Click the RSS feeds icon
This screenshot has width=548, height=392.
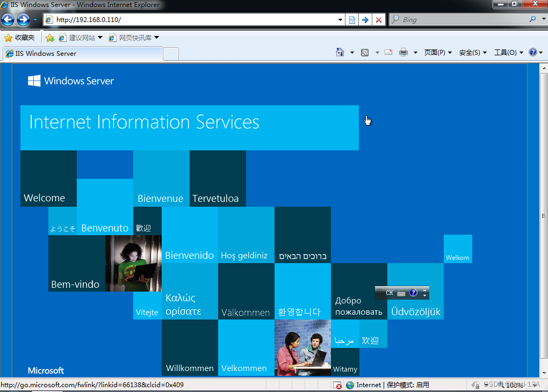tap(365, 53)
